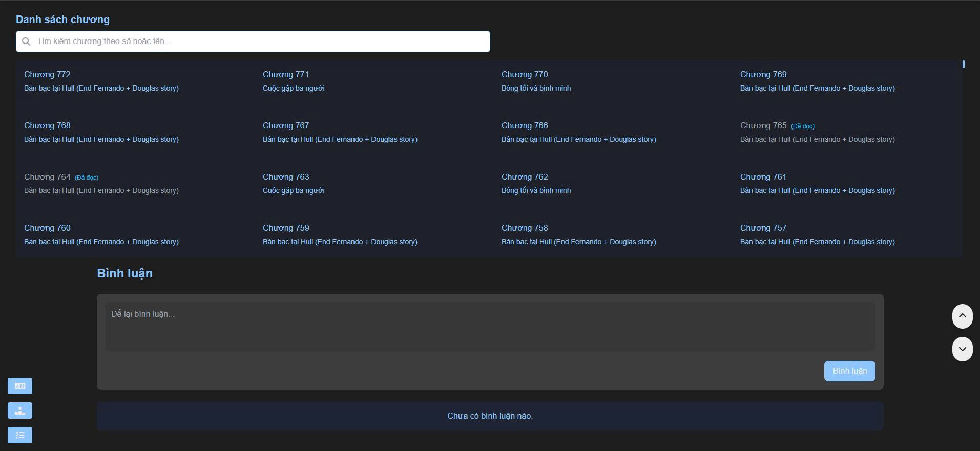Open already-read Chương 764
Screen dimensions: 980x451
[47, 177]
